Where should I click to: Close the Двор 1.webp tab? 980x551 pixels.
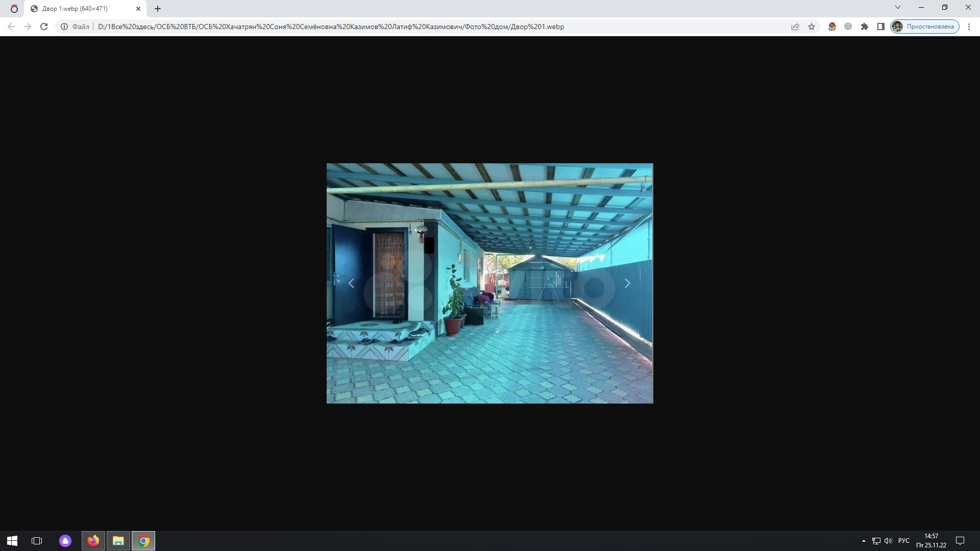138,9
